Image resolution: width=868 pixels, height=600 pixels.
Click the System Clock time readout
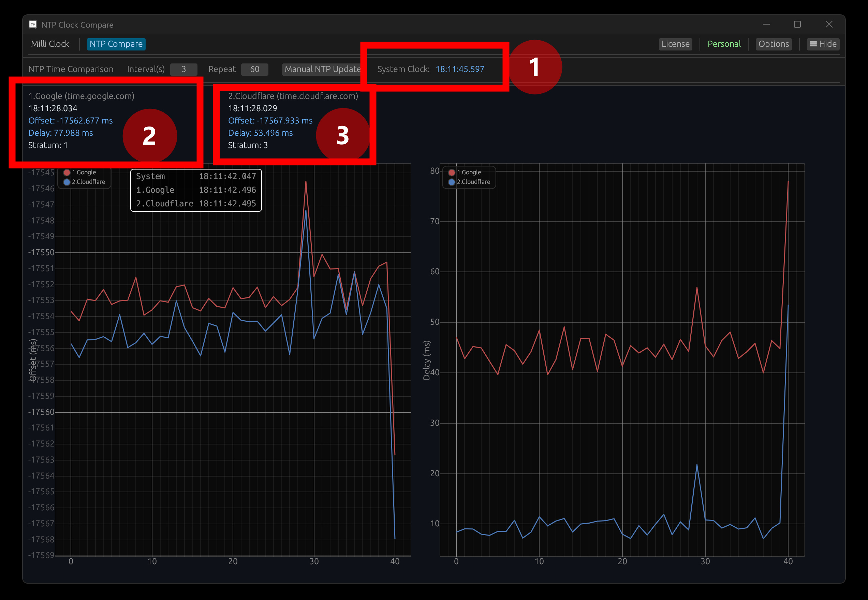pos(460,69)
